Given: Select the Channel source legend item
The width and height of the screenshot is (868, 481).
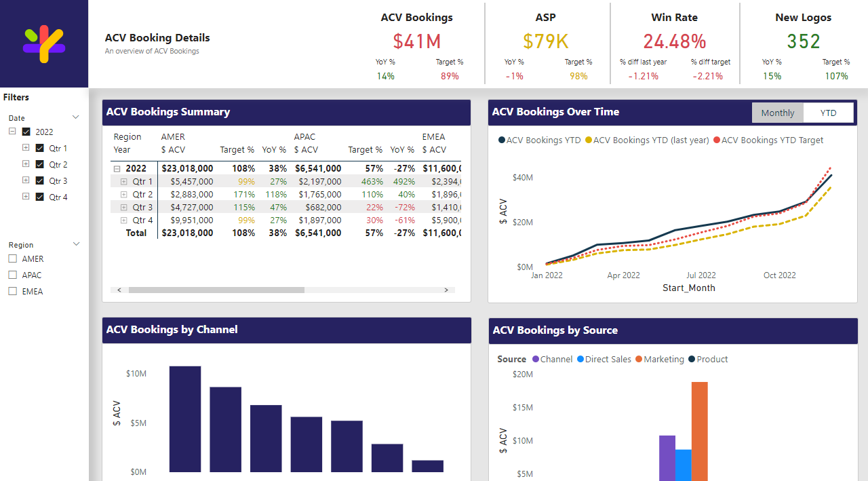Looking at the screenshot, I should tap(553, 360).
